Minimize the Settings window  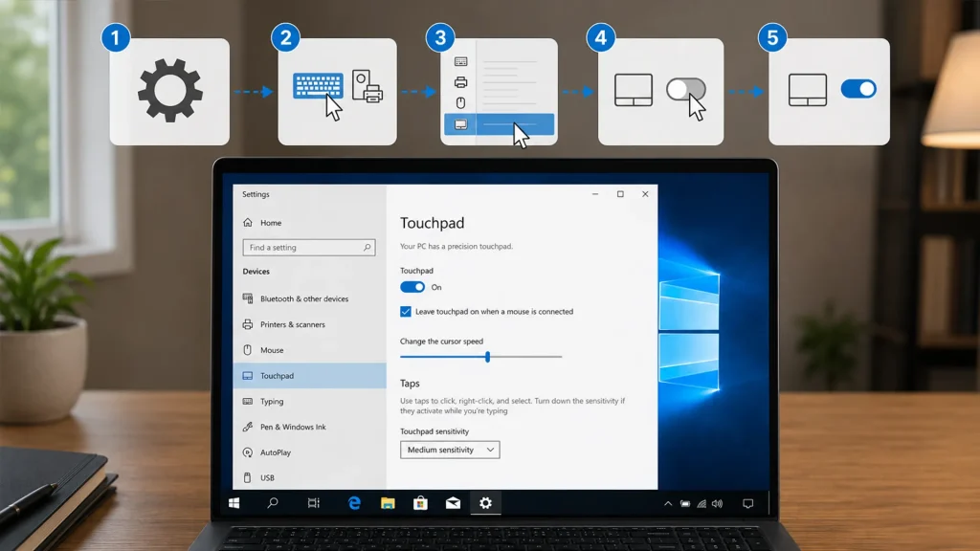click(595, 194)
